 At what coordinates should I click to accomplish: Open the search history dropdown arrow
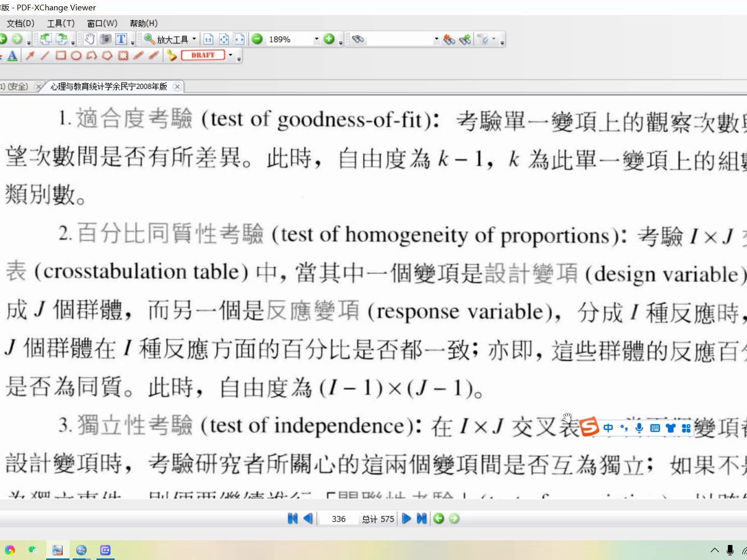[x=436, y=39]
